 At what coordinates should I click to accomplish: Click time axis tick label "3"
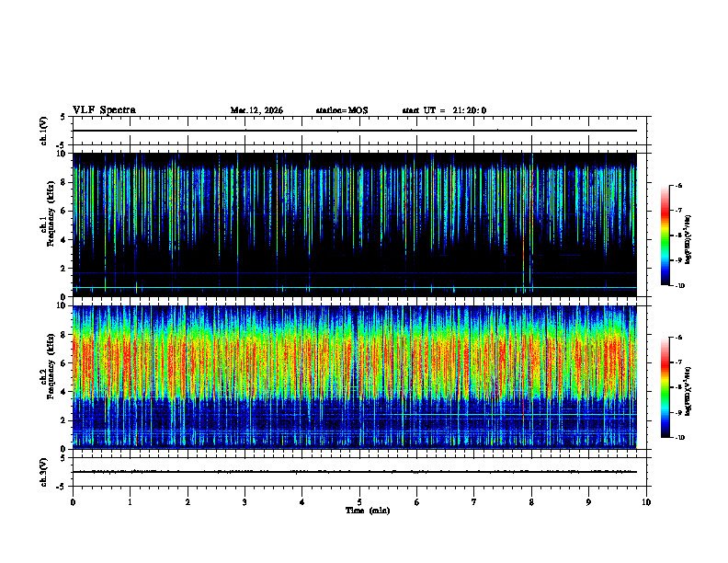[x=245, y=502]
